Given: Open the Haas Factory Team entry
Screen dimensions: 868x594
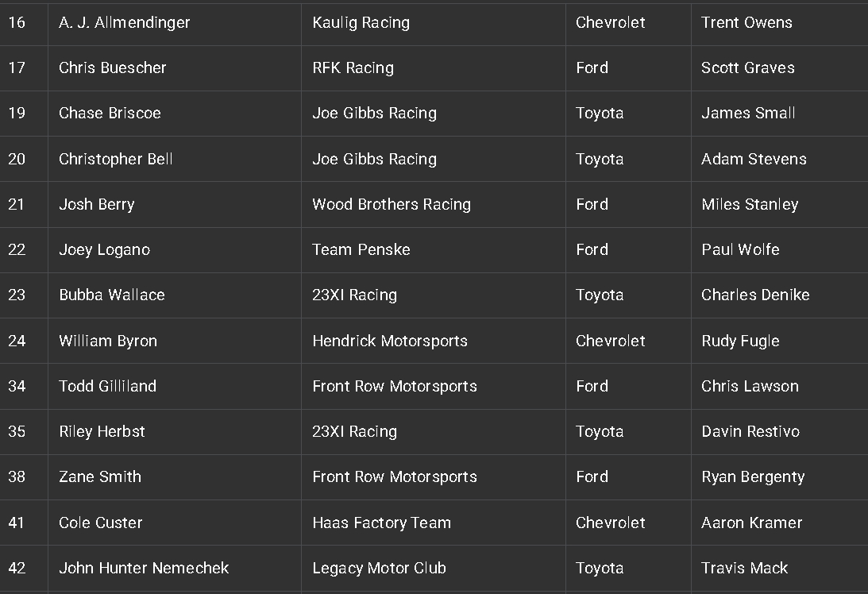Looking at the screenshot, I should click(x=382, y=523).
